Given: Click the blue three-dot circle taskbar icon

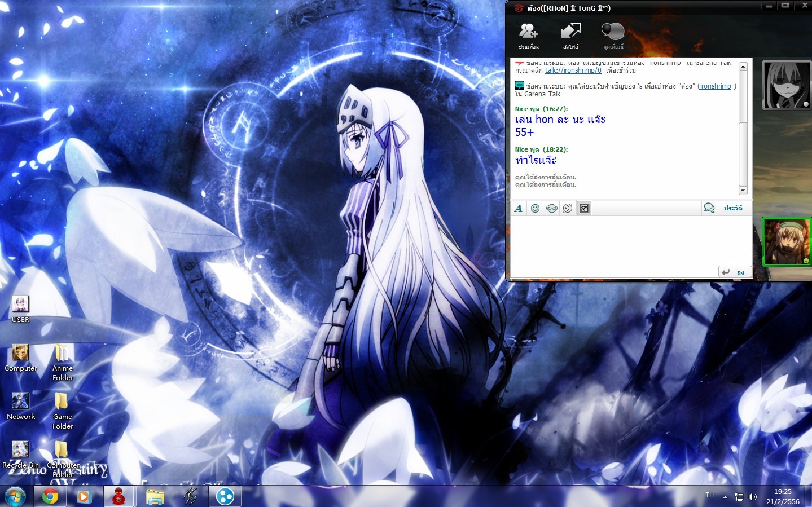Looking at the screenshot, I should pos(225,497).
